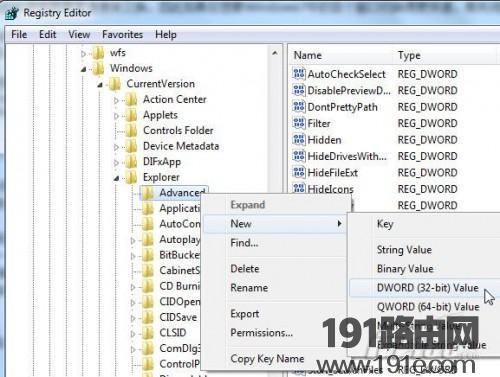Click REG_DWORD type in the Hidden row

coord(427,140)
